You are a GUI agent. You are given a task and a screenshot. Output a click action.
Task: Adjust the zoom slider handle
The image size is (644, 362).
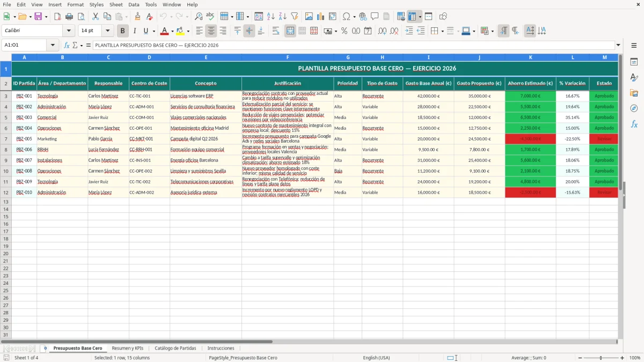coord(601,358)
